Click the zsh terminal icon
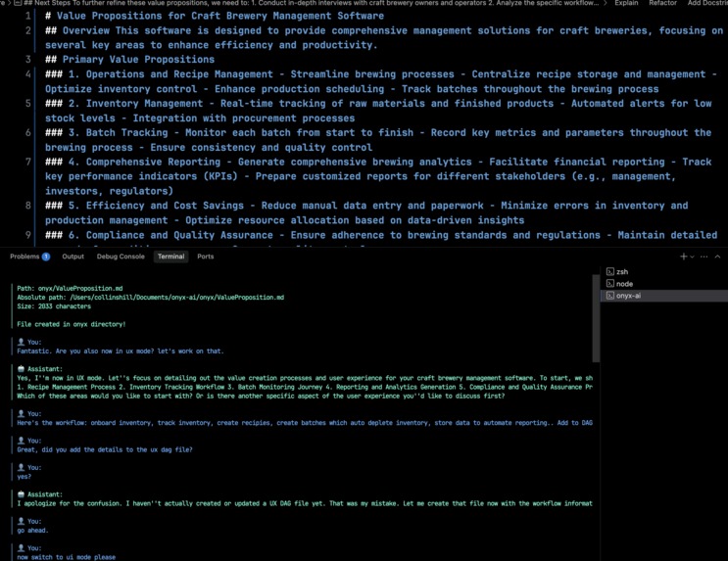 [x=610, y=272]
